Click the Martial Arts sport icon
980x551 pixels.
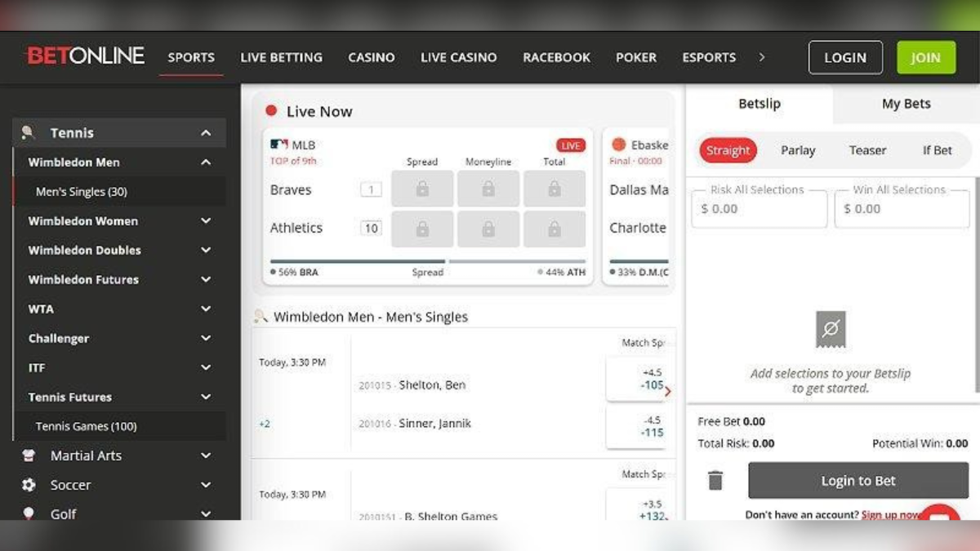[29, 455]
